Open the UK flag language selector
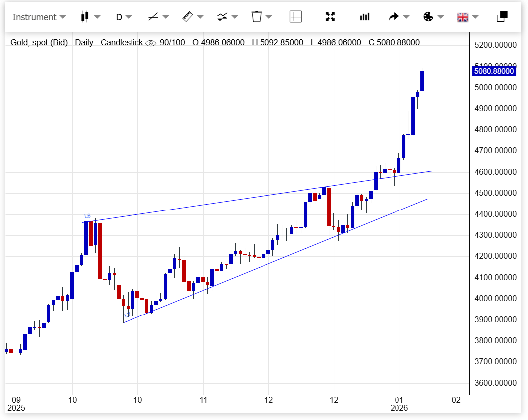Image resolution: width=528 pixels, height=420 pixels. click(x=463, y=17)
